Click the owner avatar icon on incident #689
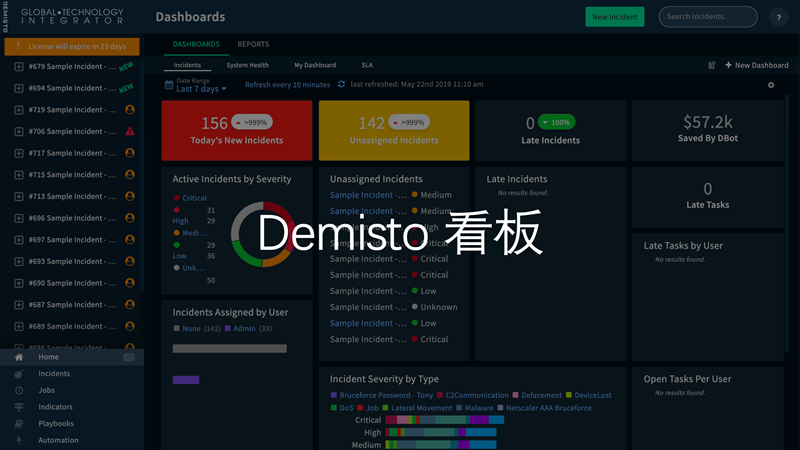Viewport: 800px width, 450px height. tap(130, 326)
